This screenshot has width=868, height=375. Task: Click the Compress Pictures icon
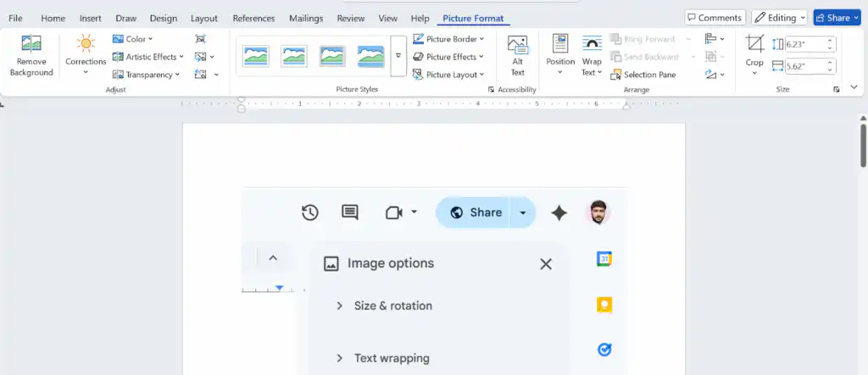pos(200,39)
